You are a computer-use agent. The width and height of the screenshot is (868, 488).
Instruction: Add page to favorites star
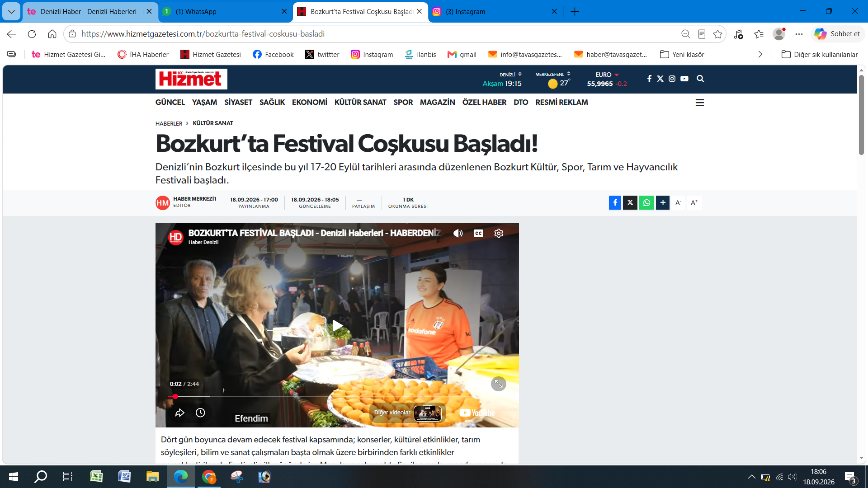coord(717,34)
